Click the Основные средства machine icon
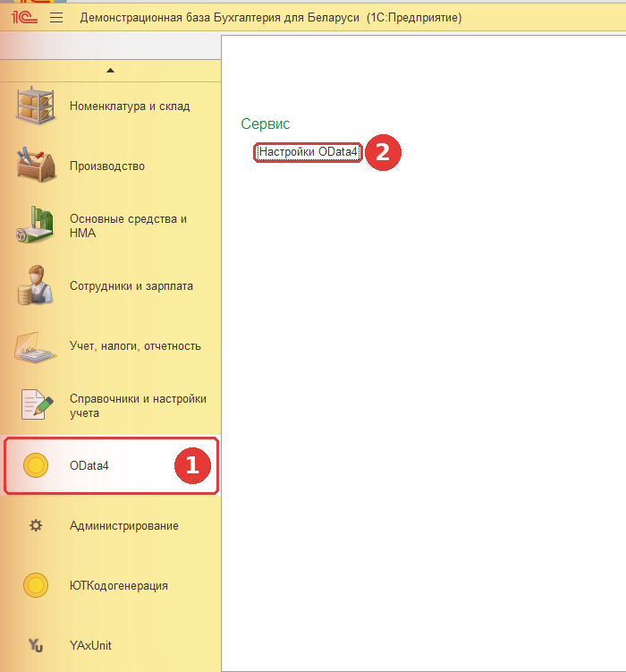Viewport: 626px width, 672px height. [35, 225]
